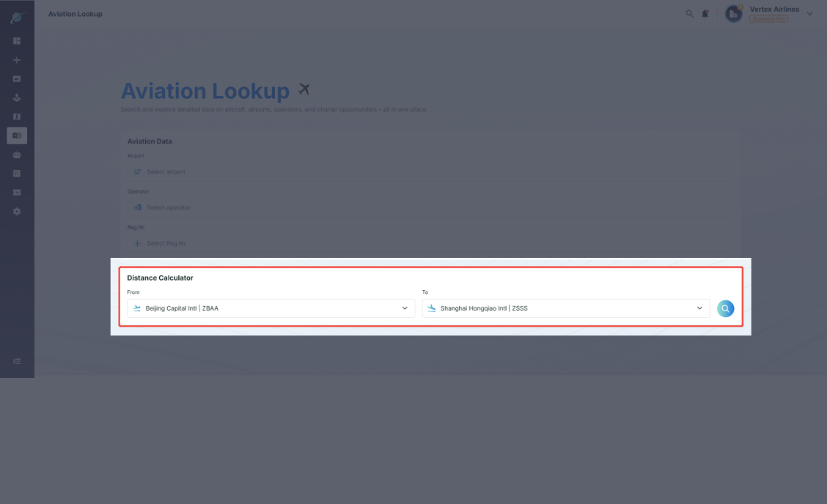Expand the sidebar with bottom menu icon

click(x=17, y=361)
